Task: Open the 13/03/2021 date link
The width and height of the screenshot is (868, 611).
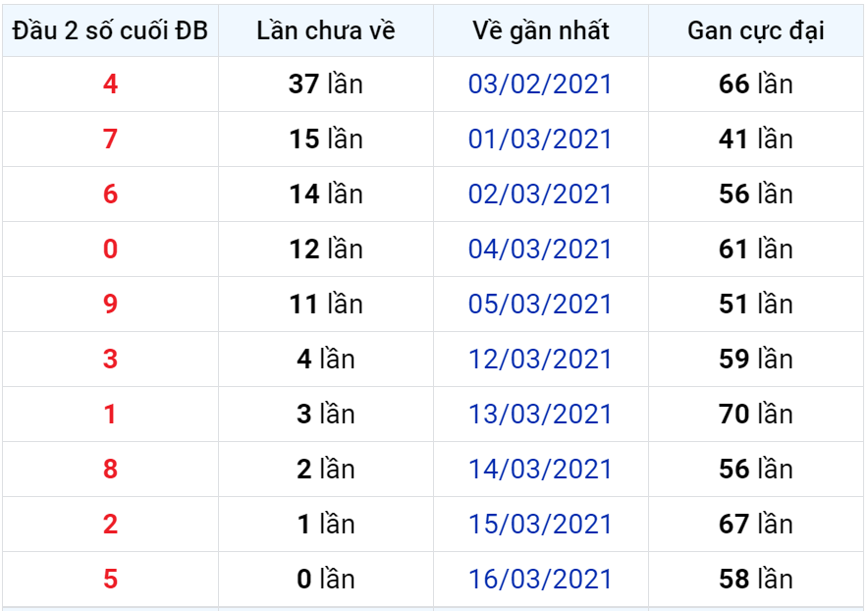Action: (540, 414)
